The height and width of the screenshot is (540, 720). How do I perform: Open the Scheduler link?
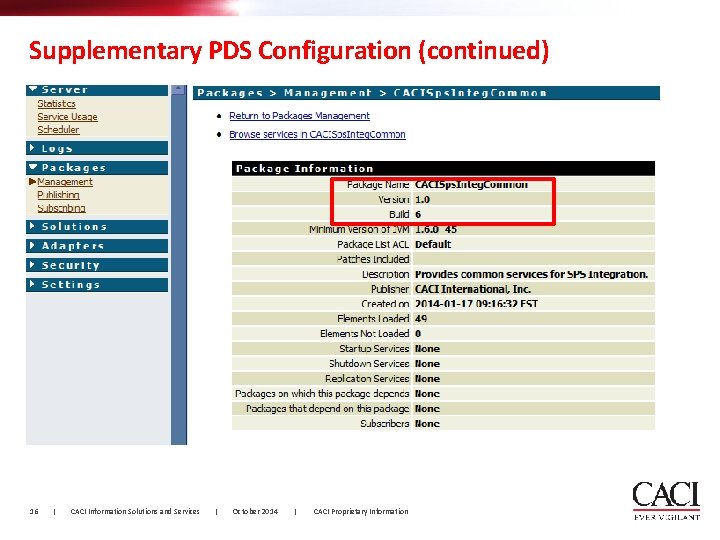(58, 129)
